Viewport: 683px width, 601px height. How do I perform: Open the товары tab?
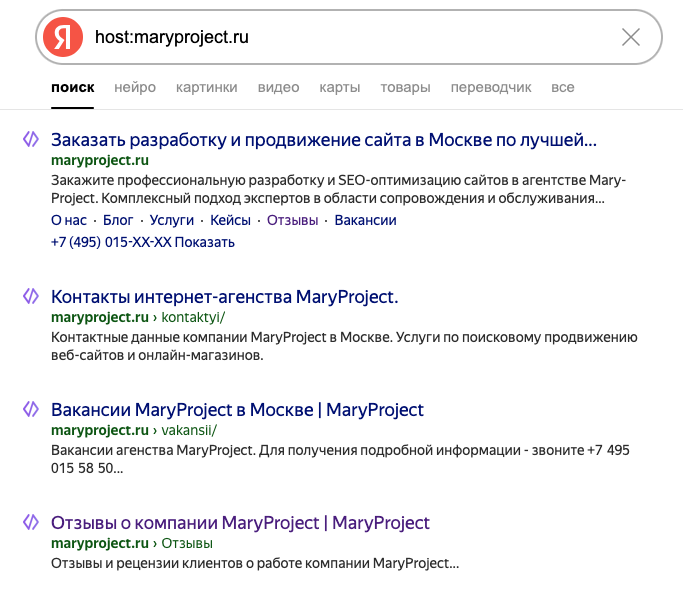[x=406, y=87]
